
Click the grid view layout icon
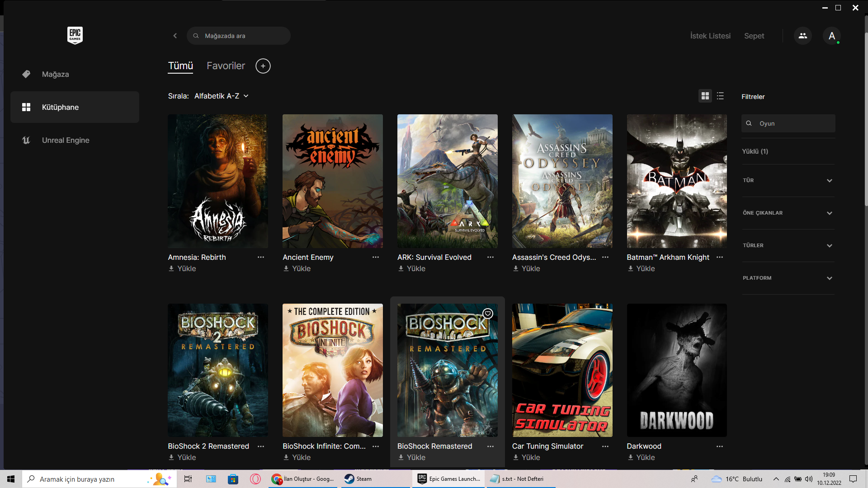705,95
